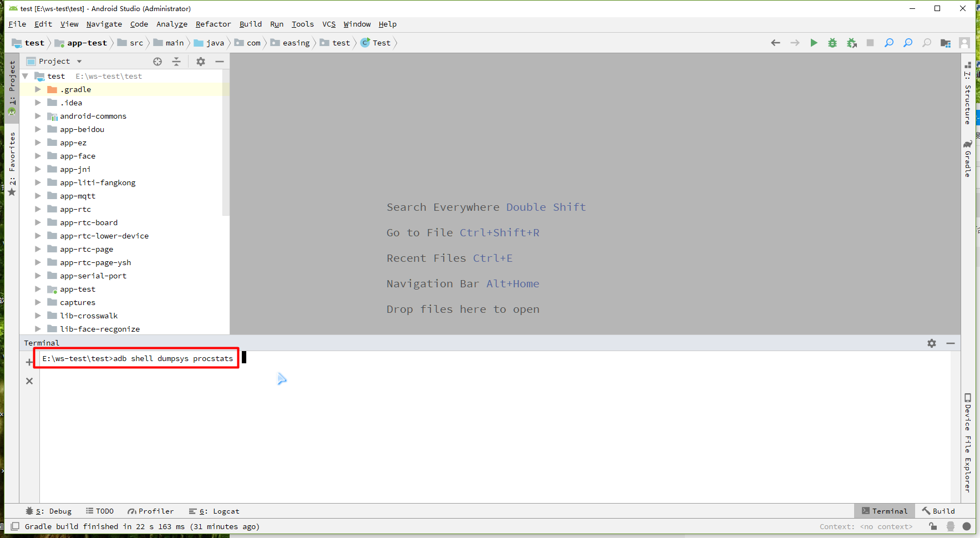Expand the lib-crosswalk folder
Image resolution: width=980 pixels, height=538 pixels.
tap(38, 316)
